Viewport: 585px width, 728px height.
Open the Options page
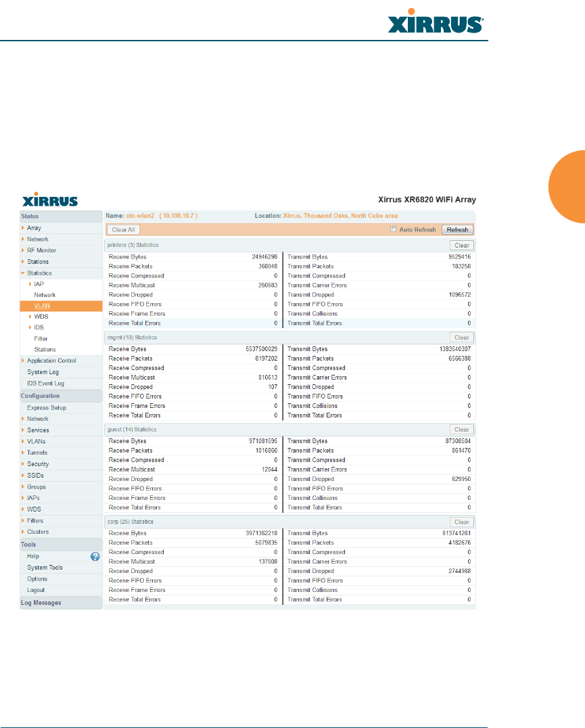(37, 579)
